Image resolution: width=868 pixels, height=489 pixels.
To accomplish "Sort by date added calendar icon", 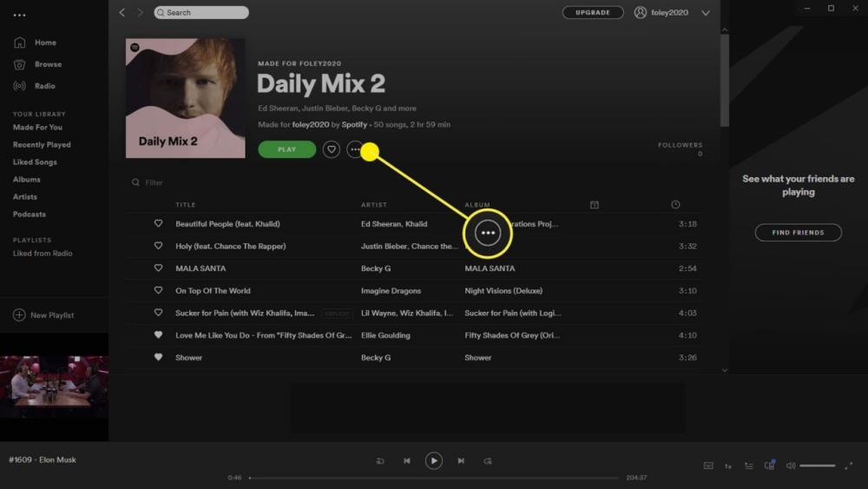I will coord(595,205).
